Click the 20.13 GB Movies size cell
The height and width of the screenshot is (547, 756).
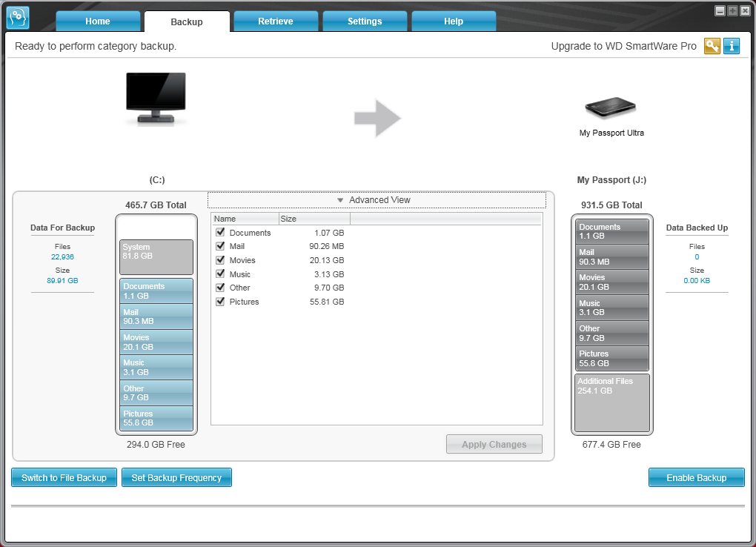[327, 260]
